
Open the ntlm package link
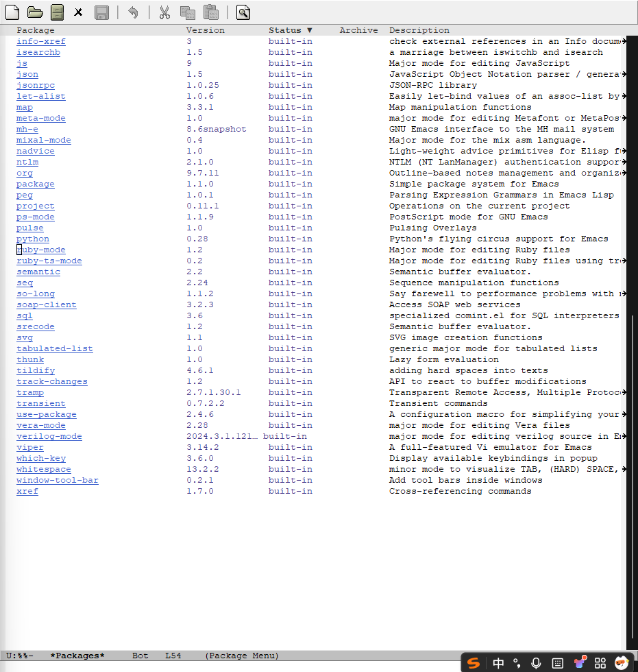27,163
